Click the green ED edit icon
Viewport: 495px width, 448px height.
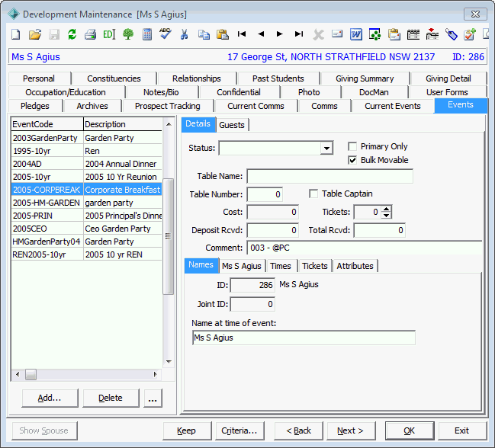coord(109,34)
